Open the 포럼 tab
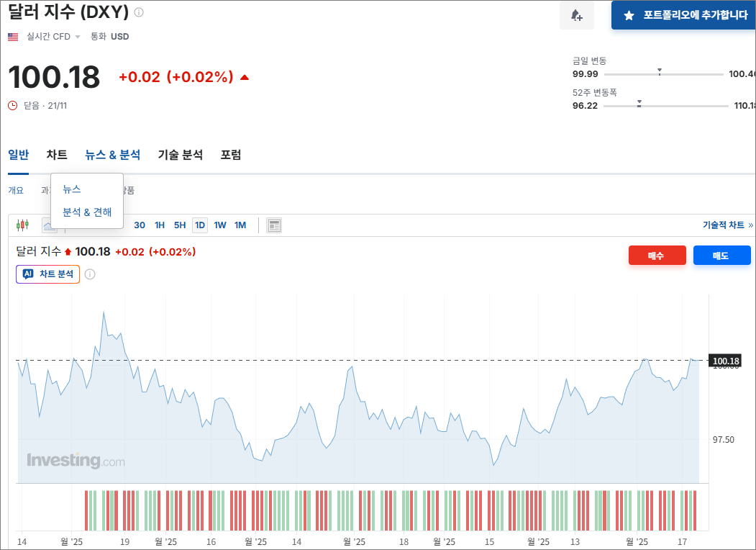The height and width of the screenshot is (550, 756). click(231, 154)
